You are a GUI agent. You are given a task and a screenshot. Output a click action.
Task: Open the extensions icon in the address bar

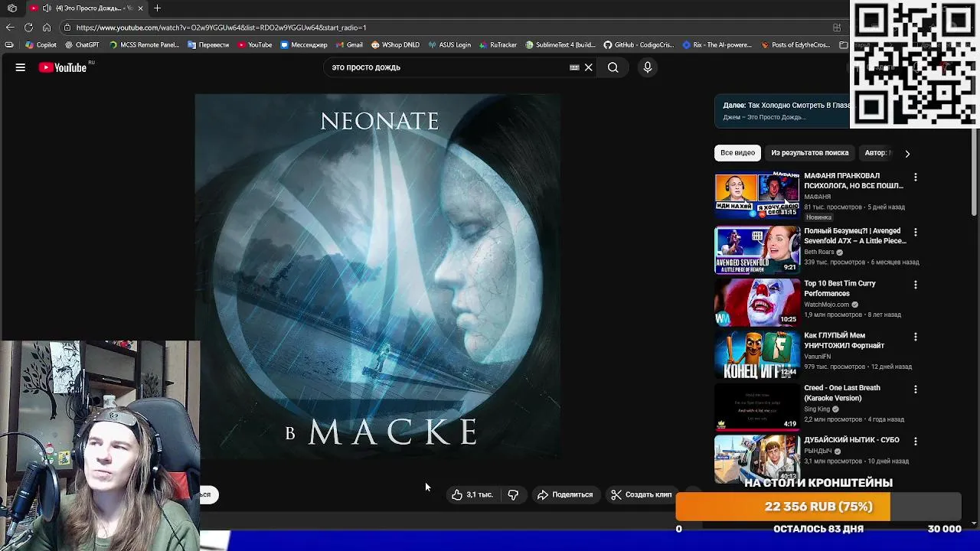[x=837, y=28]
